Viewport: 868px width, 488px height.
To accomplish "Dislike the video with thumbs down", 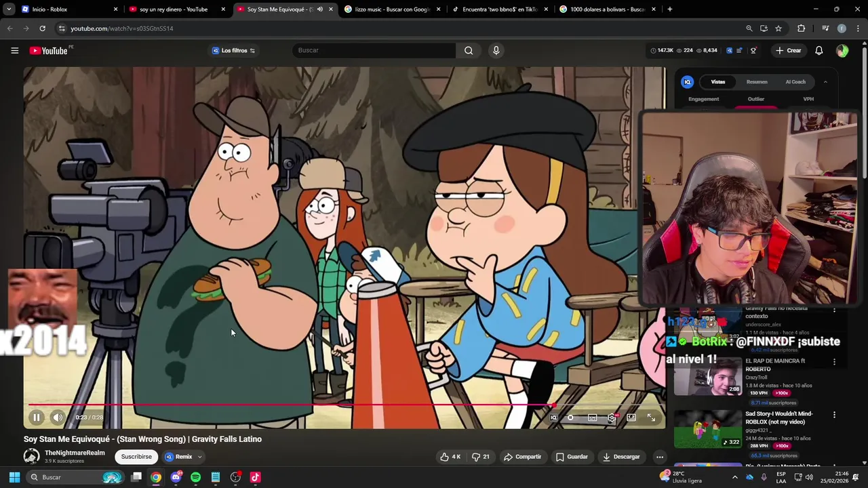I will [x=481, y=457].
